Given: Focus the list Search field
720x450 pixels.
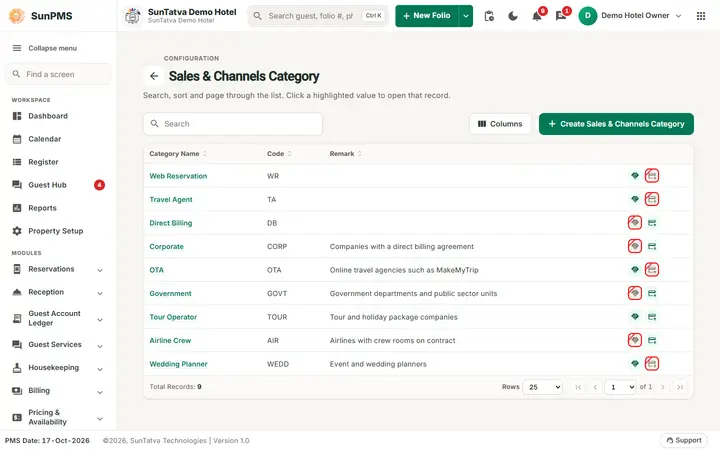Looking at the screenshot, I should click(x=233, y=124).
